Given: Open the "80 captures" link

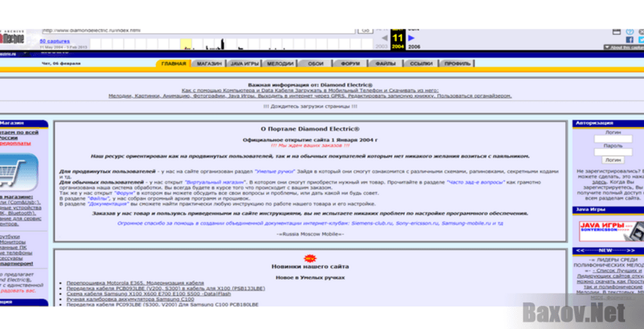Looking at the screenshot, I should coord(53,41).
